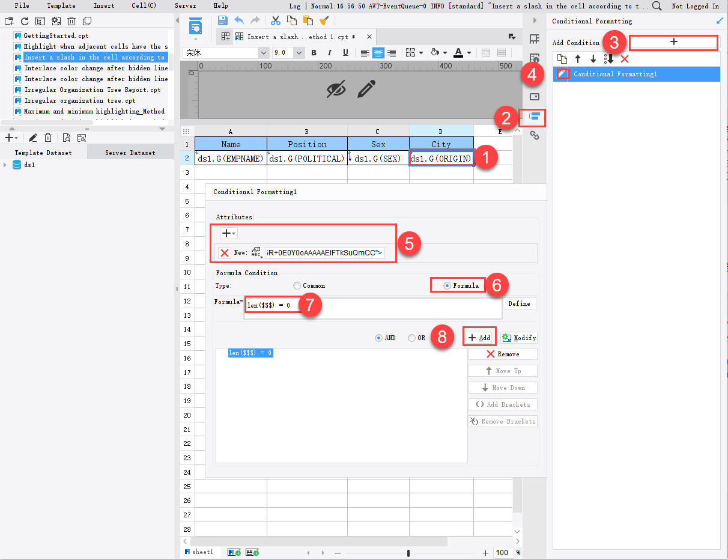
Task: Click the Define button for the formula
Action: (x=519, y=303)
